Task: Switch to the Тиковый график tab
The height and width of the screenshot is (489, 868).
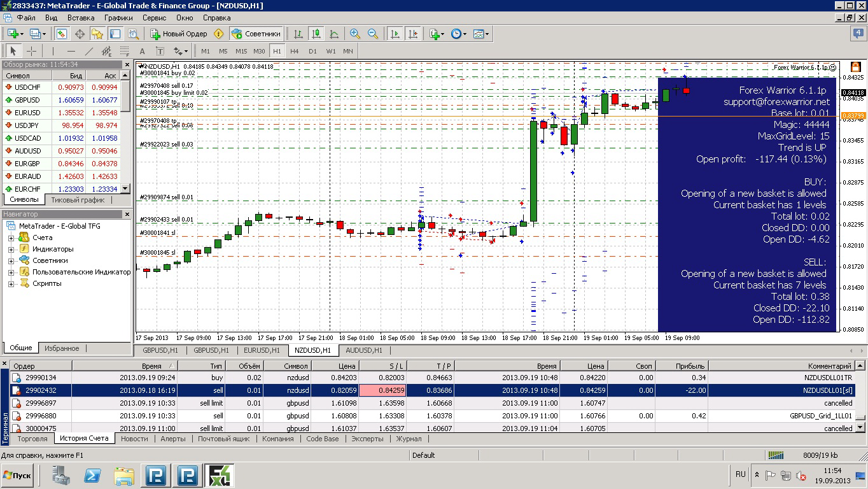Action: tap(78, 200)
